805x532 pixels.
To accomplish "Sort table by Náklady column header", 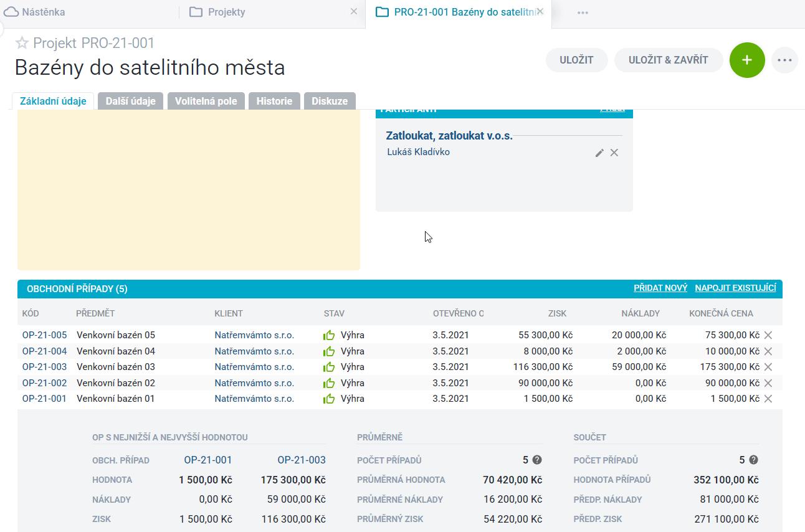I will [x=641, y=313].
